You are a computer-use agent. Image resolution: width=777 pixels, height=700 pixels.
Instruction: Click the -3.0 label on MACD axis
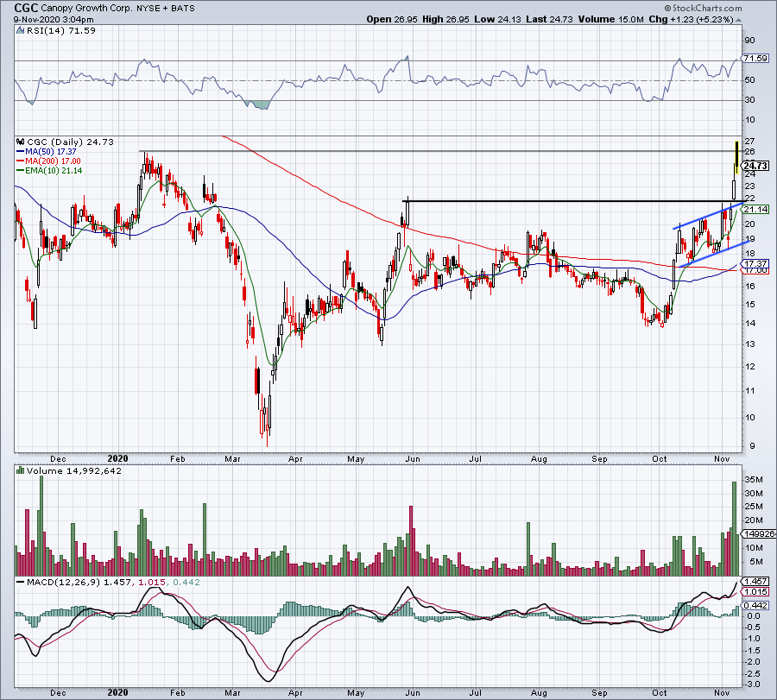(753, 684)
